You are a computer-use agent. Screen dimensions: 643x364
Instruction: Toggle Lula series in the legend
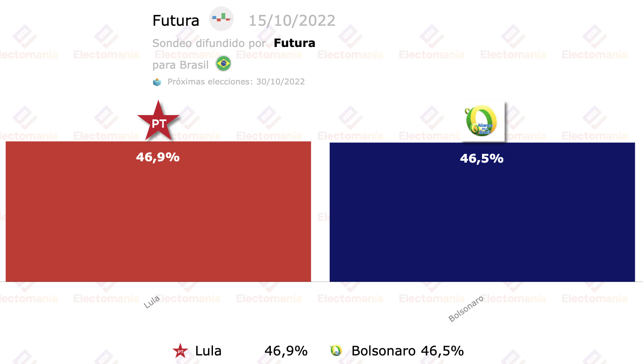[208, 351]
